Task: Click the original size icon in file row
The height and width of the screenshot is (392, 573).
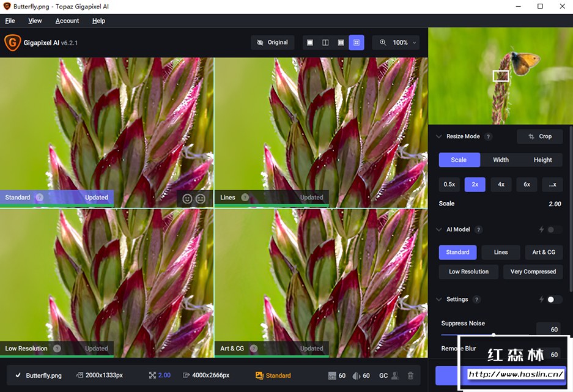Action: click(x=79, y=375)
